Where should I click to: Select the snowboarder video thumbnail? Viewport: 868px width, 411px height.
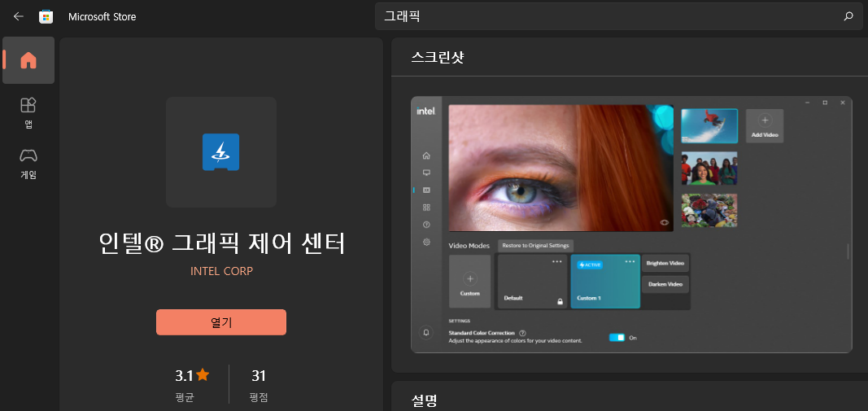tap(709, 125)
